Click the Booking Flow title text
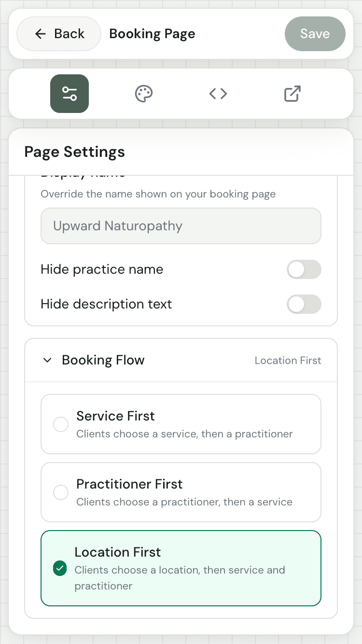The width and height of the screenshot is (362, 644). [103, 360]
